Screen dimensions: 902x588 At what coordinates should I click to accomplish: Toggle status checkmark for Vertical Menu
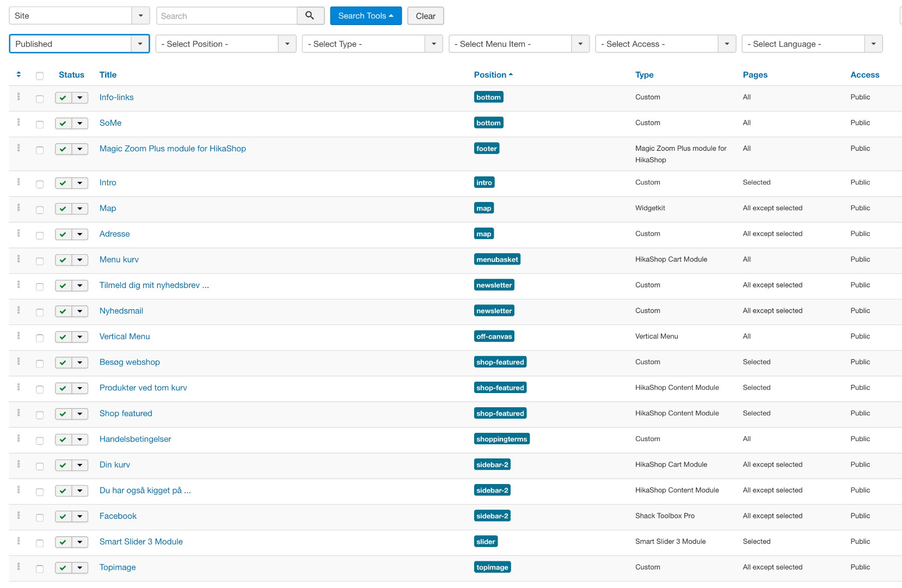coord(63,337)
